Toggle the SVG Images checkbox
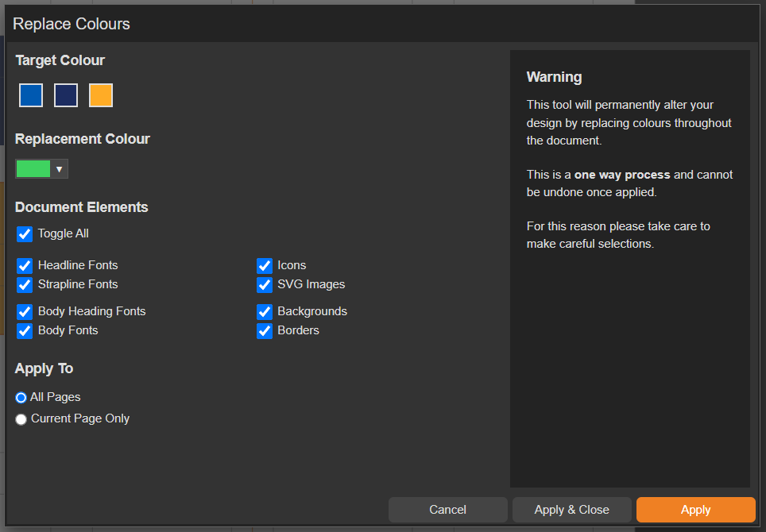Viewport: 766px width, 532px height. click(x=265, y=284)
